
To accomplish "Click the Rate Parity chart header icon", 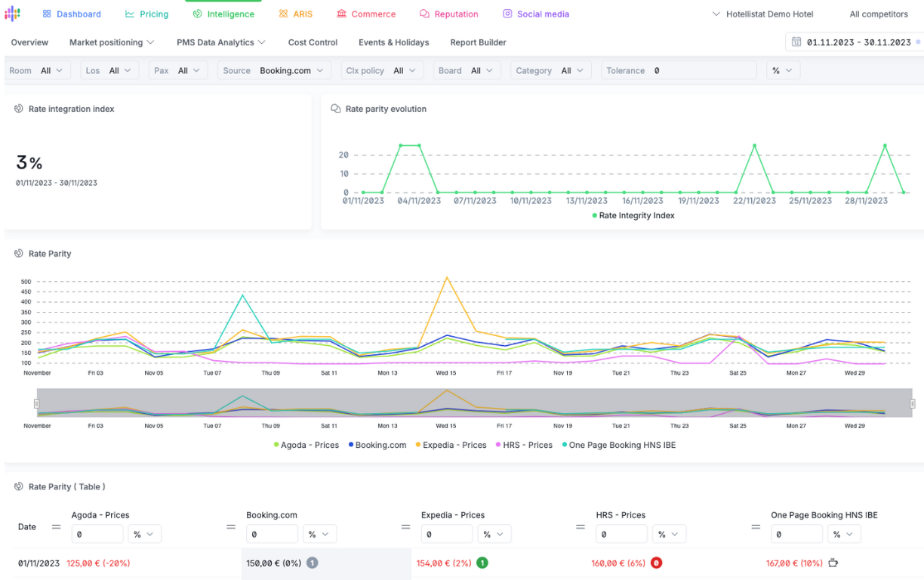I will pyautogui.click(x=19, y=254).
